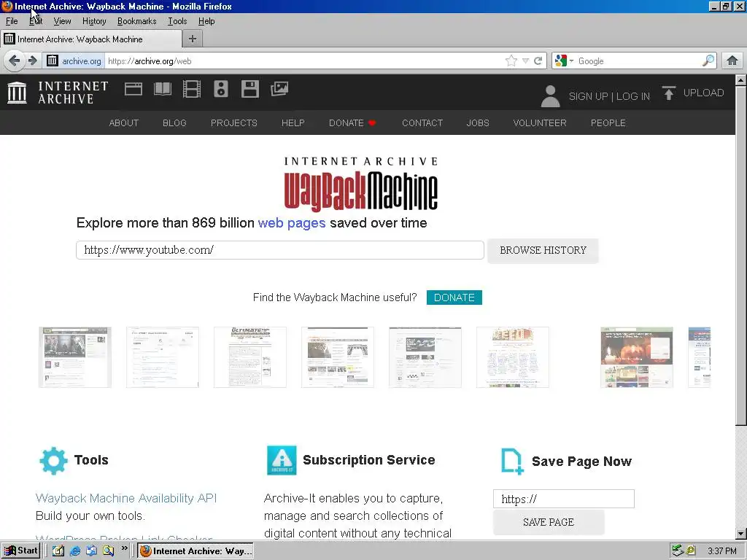747x560 pixels.
Task: Open the CONTACT nav link
Action: click(422, 122)
